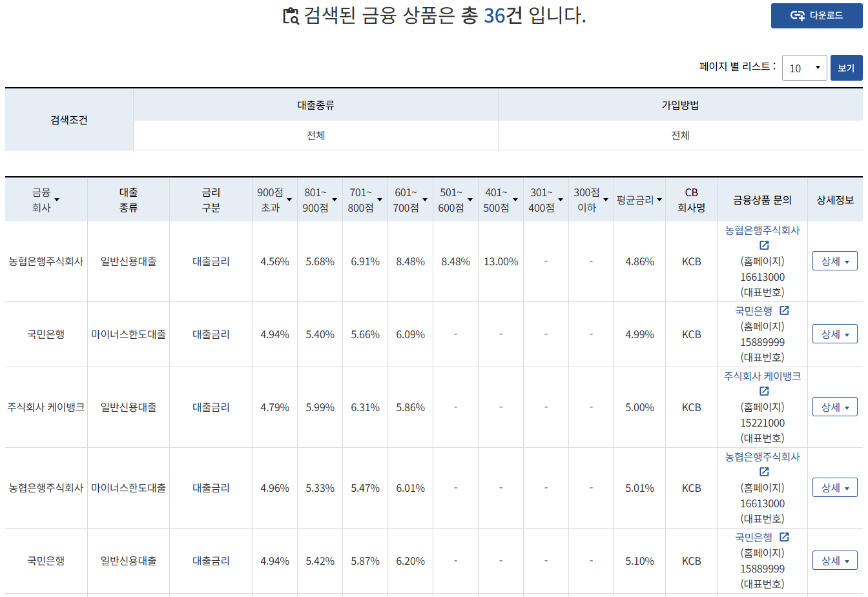
Task: Click 5.01% average rate cell
Action: pos(639,488)
